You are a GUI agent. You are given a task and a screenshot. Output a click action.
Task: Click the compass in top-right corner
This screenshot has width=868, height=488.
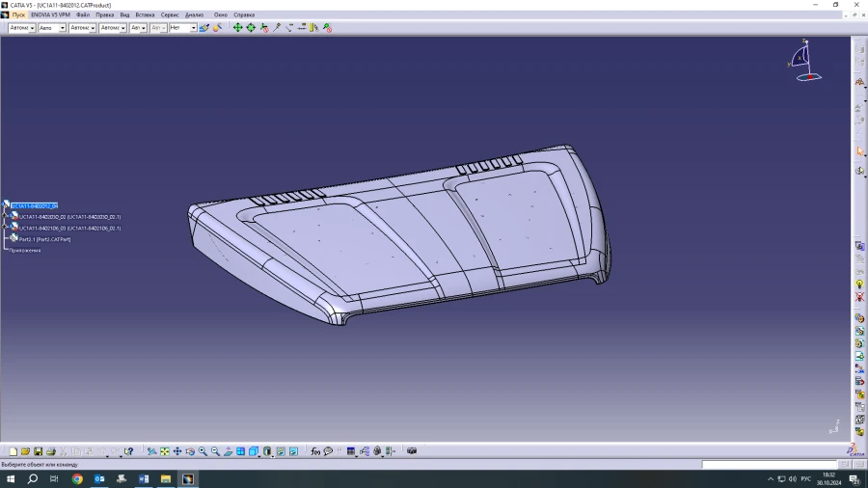[803, 60]
